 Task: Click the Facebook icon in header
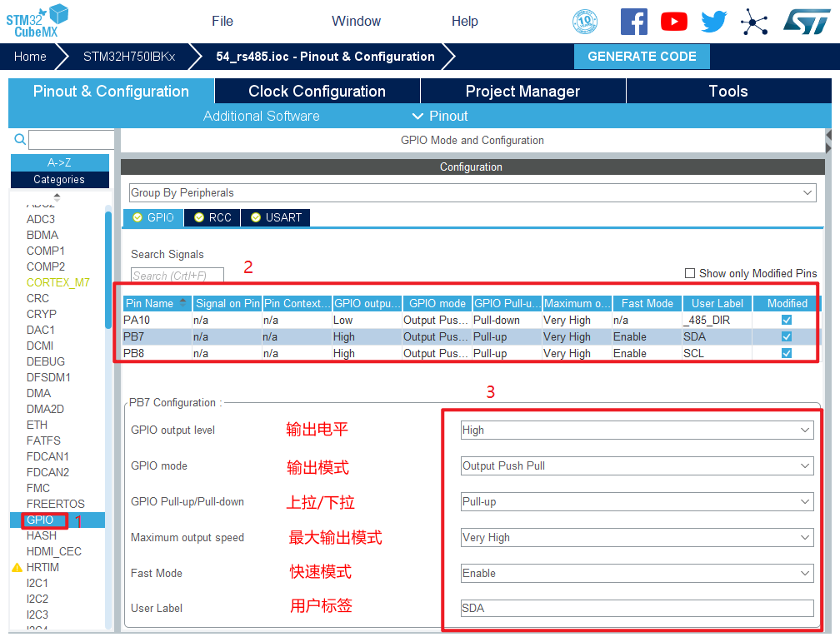tap(633, 22)
